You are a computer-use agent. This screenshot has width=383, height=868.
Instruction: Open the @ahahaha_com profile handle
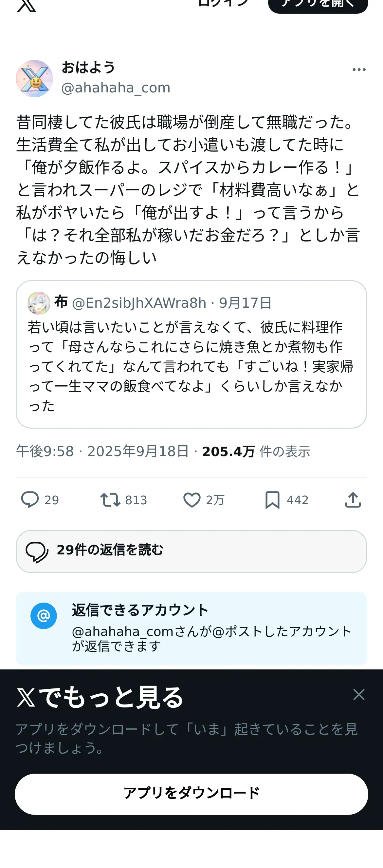[116, 87]
